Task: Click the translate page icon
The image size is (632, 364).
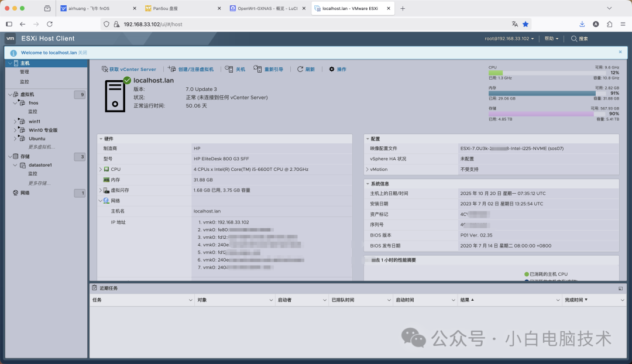Action: (x=515, y=24)
